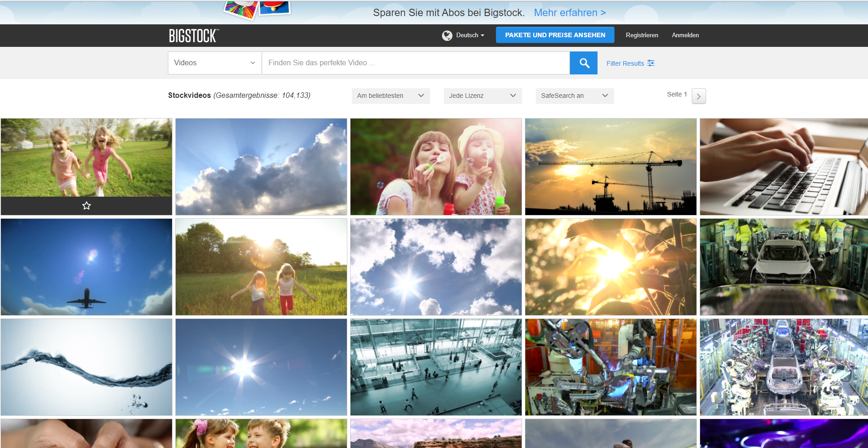Open the bright sun clear sky video
The height and width of the screenshot is (448, 868).
[x=261, y=367]
